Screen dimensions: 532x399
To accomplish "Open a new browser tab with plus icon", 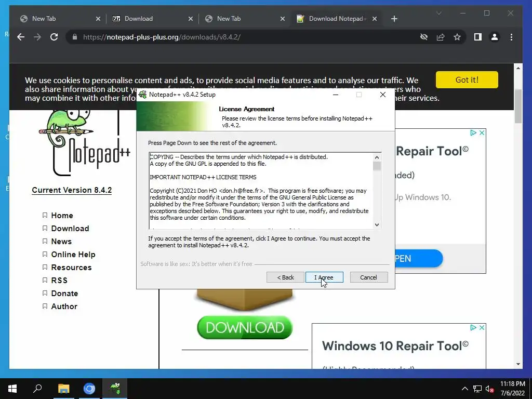I will 394,19.
